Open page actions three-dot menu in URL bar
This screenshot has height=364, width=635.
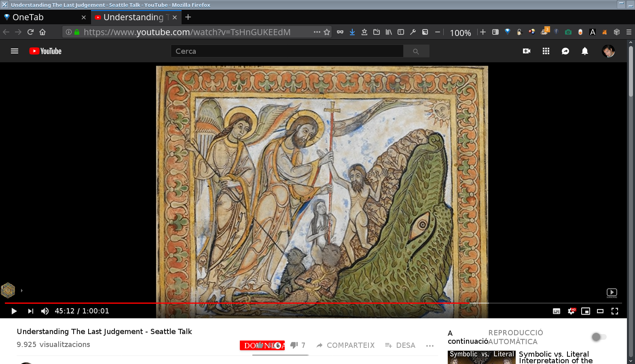point(317,32)
